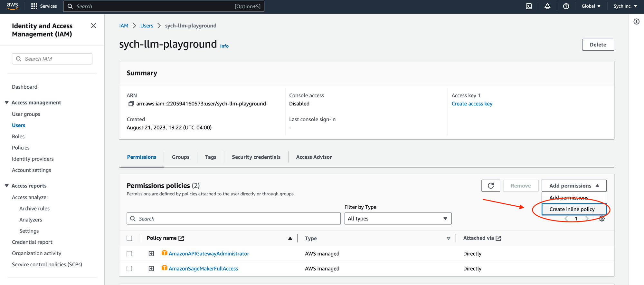Click the search icon in the top bar
The height and width of the screenshot is (285, 644).
[x=70, y=6]
